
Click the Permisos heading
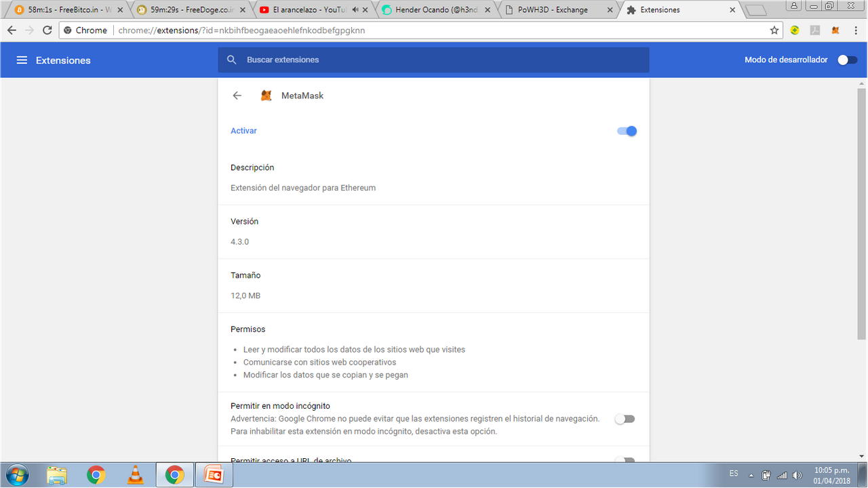click(x=248, y=329)
